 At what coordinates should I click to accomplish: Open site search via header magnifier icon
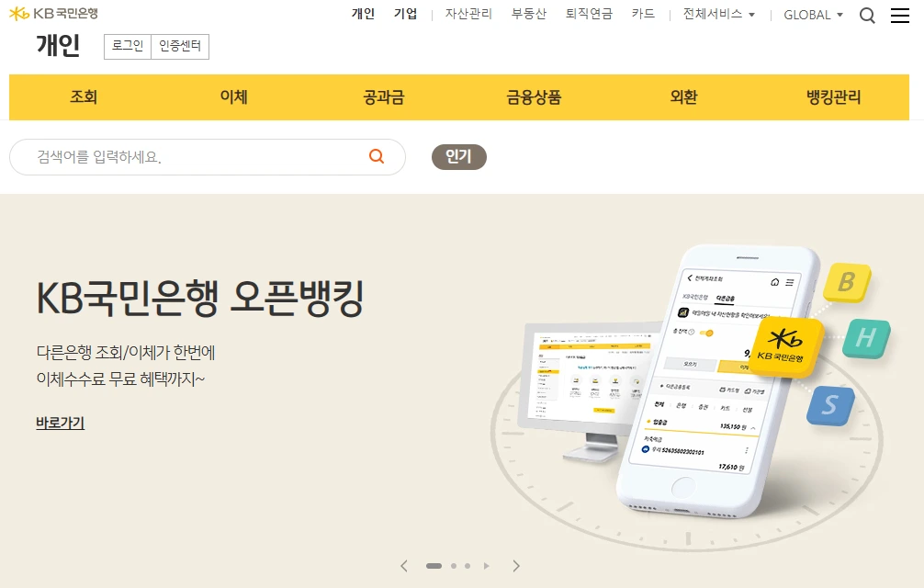click(867, 16)
